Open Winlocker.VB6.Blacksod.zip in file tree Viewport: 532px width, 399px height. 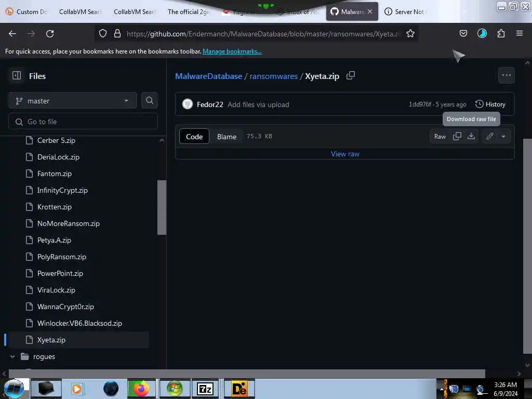click(x=79, y=323)
